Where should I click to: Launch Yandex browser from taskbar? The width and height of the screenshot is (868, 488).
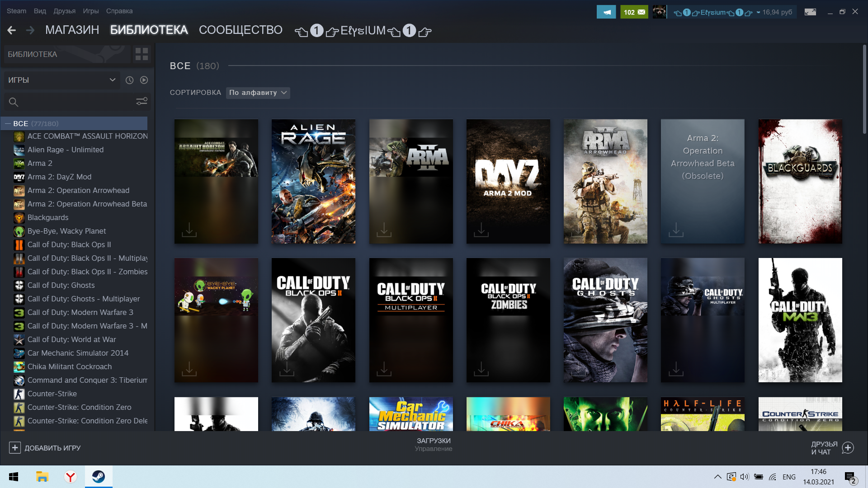(x=70, y=477)
